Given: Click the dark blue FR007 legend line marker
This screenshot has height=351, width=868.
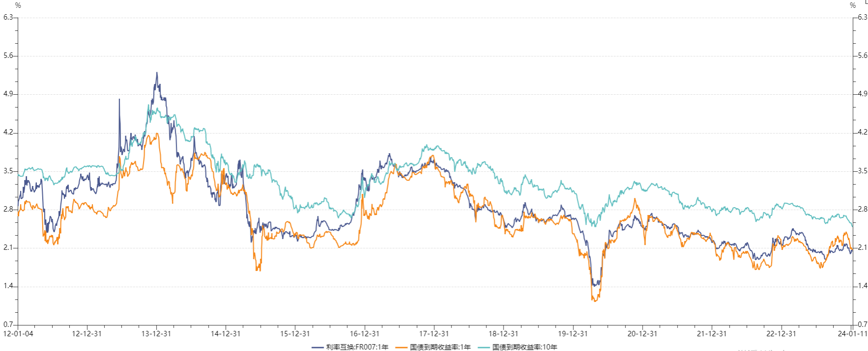Looking at the screenshot, I should point(317,347).
